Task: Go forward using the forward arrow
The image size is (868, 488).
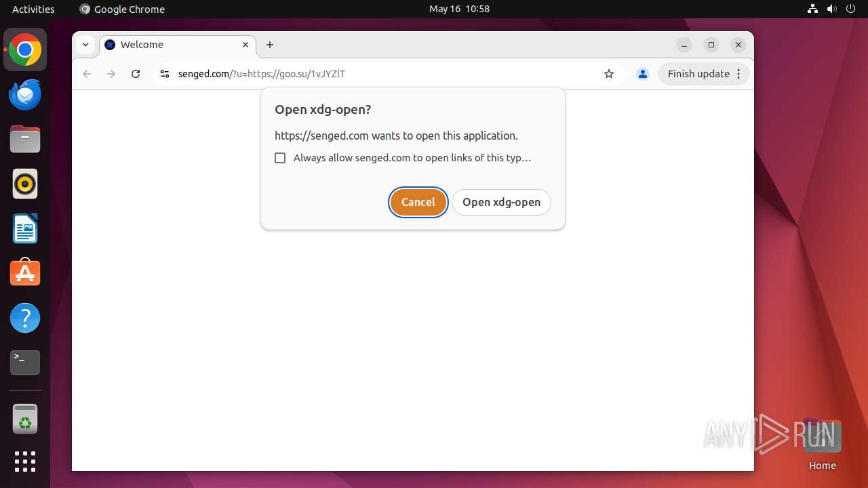Action: tap(111, 74)
